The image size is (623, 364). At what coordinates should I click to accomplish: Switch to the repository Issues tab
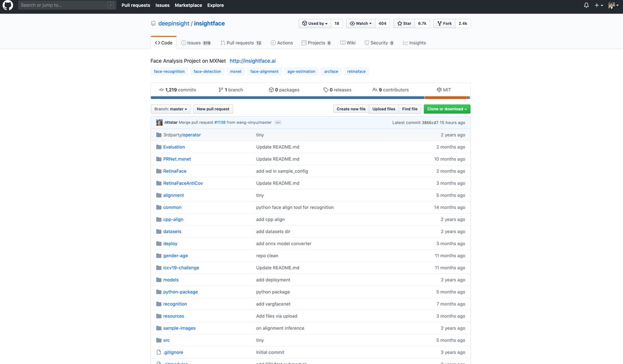pyautogui.click(x=196, y=43)
